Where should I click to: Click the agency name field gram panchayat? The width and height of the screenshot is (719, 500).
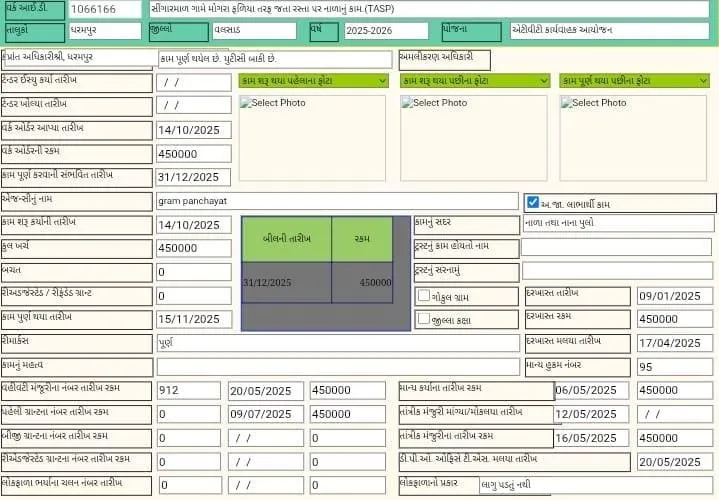337,201
